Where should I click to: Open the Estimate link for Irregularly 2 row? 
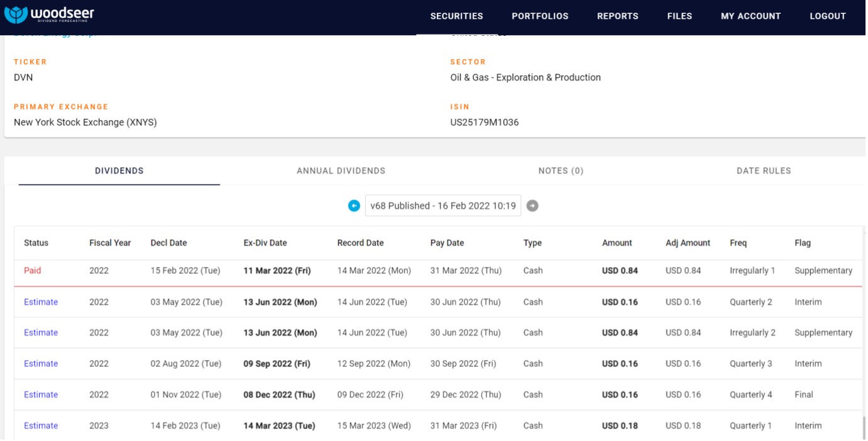[x=41, y=333]
